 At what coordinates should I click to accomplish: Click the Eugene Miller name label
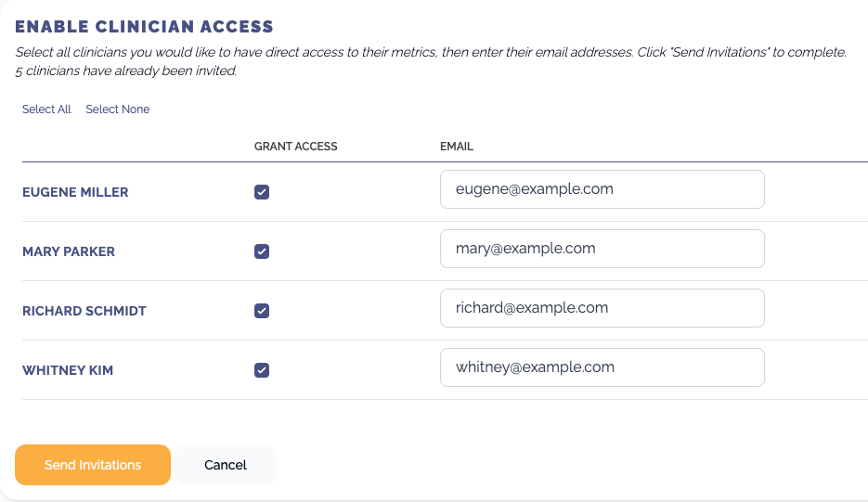[75, 192]
